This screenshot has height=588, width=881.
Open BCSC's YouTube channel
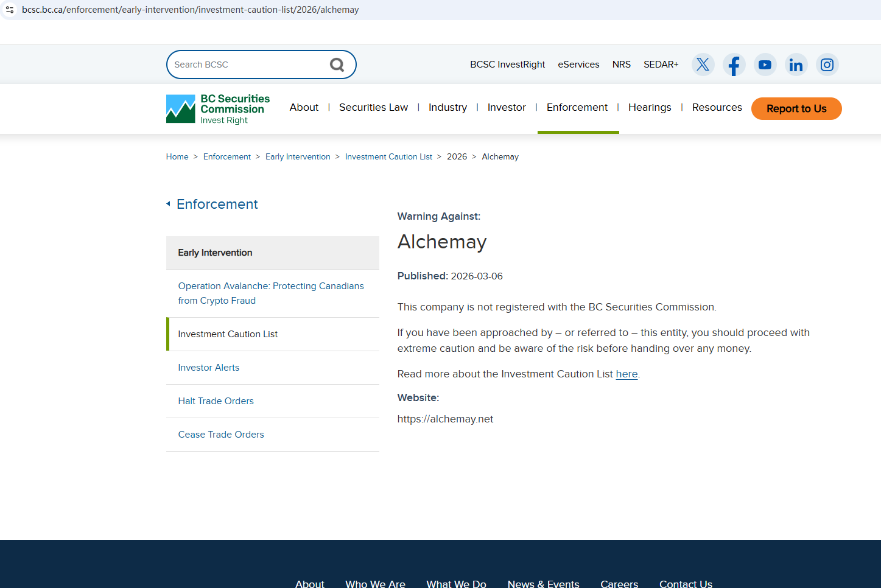point(765,65)
